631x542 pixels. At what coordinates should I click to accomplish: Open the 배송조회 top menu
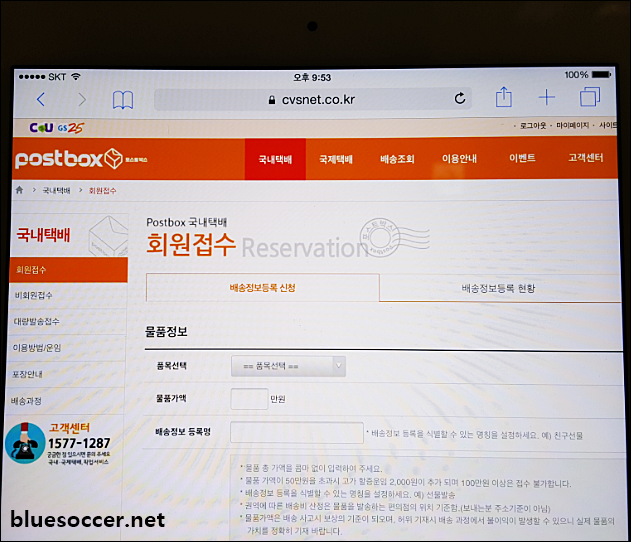(398, 159)
